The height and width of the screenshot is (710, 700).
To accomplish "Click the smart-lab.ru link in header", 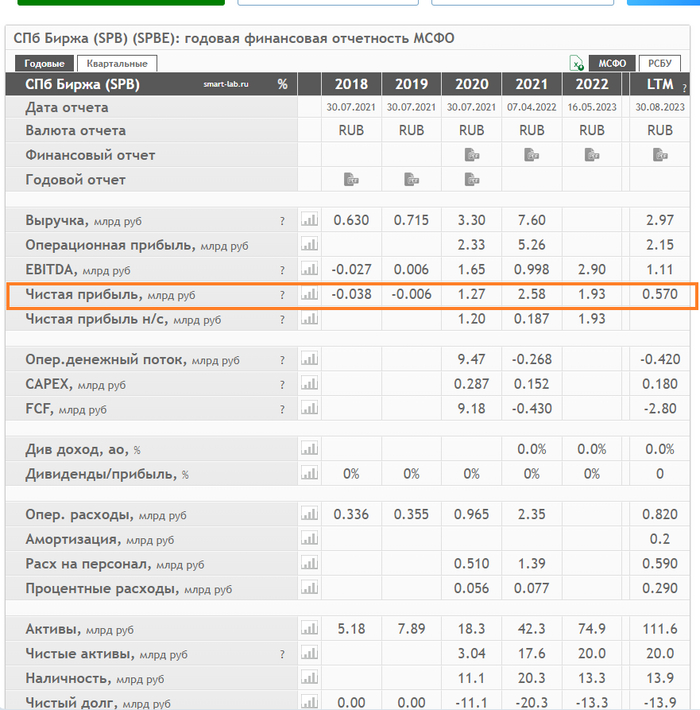I will coord(226,84).
